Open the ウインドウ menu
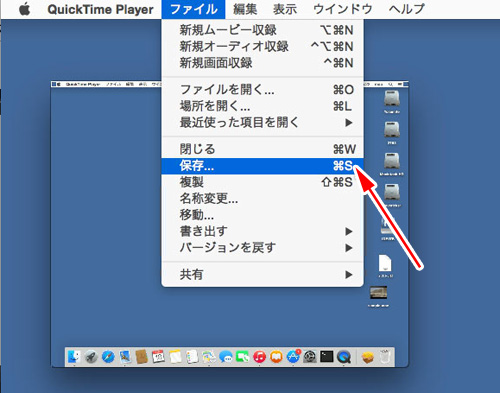 343,9
